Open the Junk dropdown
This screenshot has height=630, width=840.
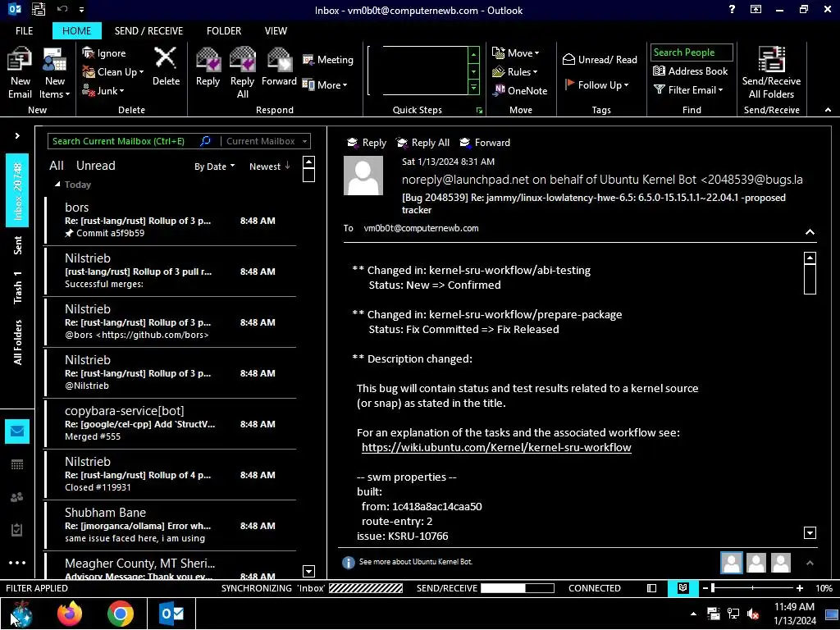click(103, 90)
